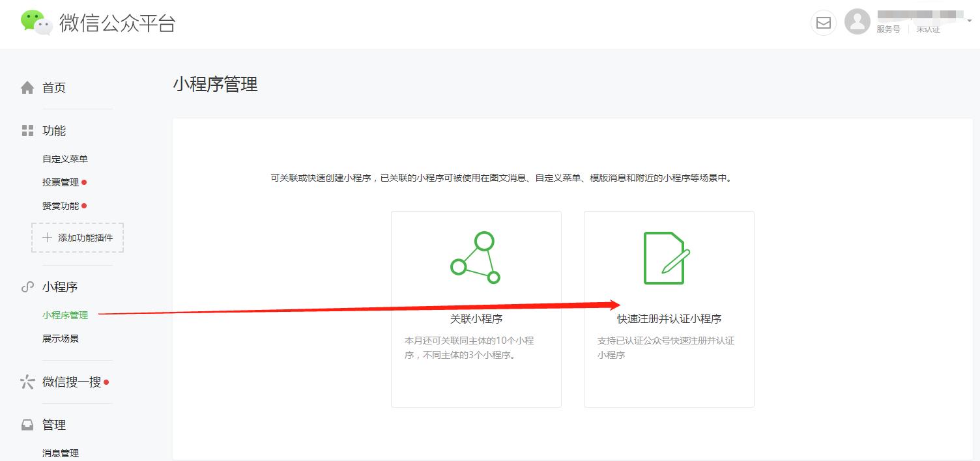Click the 微信公众平台 header title

click(x=117, y=23)
